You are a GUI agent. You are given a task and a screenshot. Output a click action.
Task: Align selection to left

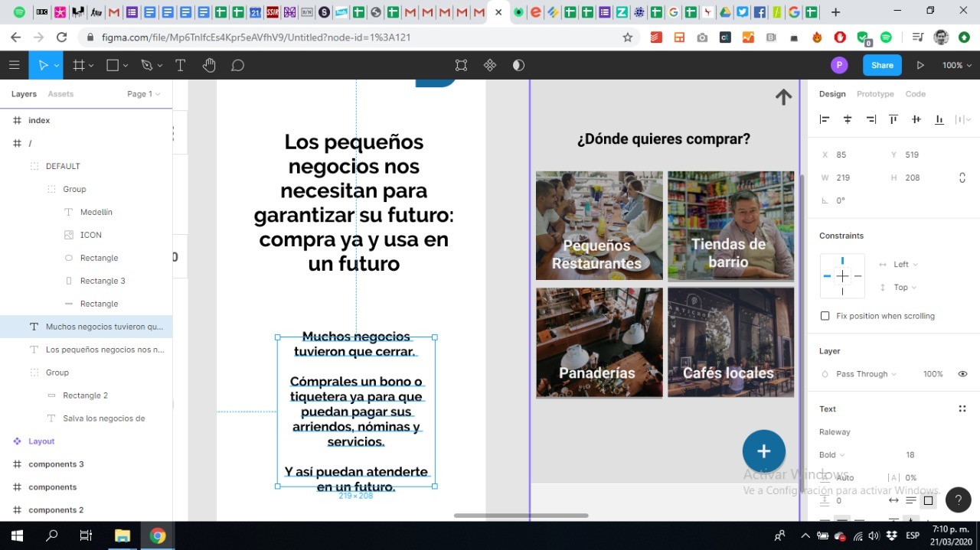pos(825,119)
